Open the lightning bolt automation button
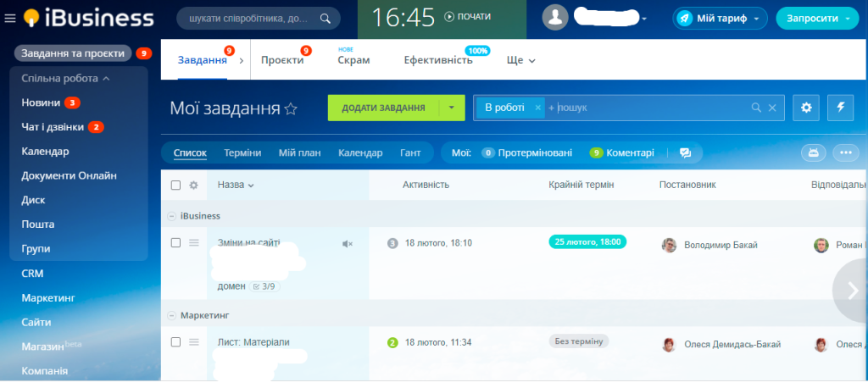This screenshot has height=388, width=868. 840,108
